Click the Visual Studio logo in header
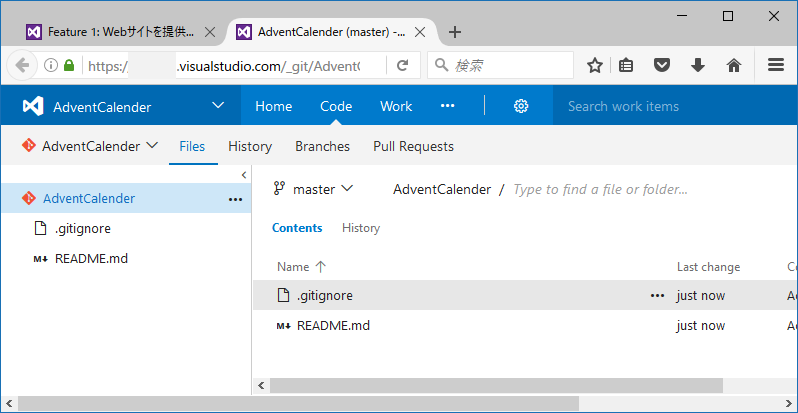The height and width of the screenshot is (413, 798). click(33, 106)
